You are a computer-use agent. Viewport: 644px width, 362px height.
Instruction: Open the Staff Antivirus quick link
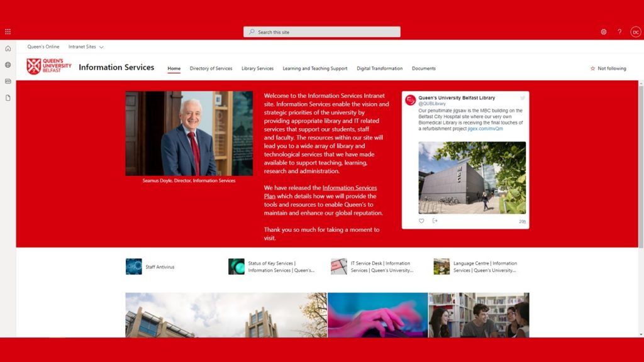(x=160, y=267)
